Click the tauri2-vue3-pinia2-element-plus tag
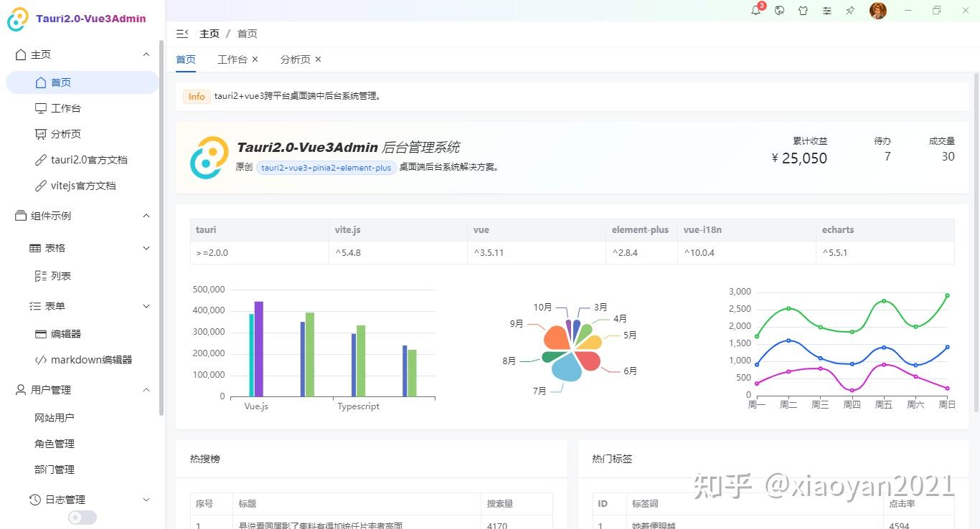 click(326, 167)
